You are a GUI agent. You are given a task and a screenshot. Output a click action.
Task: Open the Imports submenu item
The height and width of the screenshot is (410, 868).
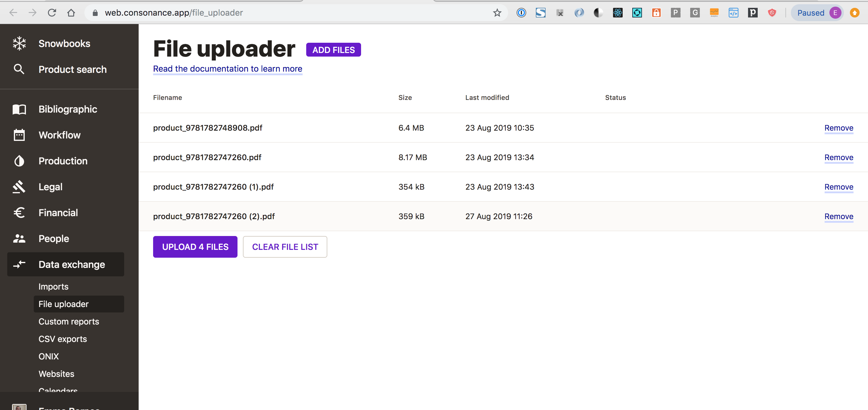point(53,287)
